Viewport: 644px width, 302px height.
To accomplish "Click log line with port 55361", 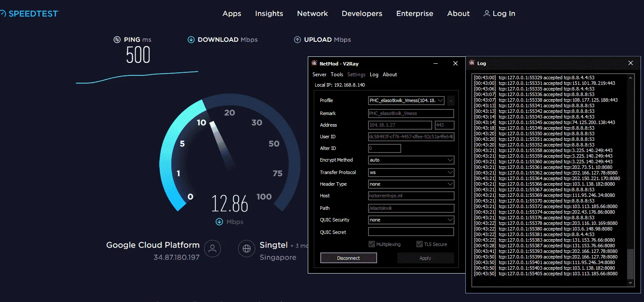I will (x=543, y=167).
